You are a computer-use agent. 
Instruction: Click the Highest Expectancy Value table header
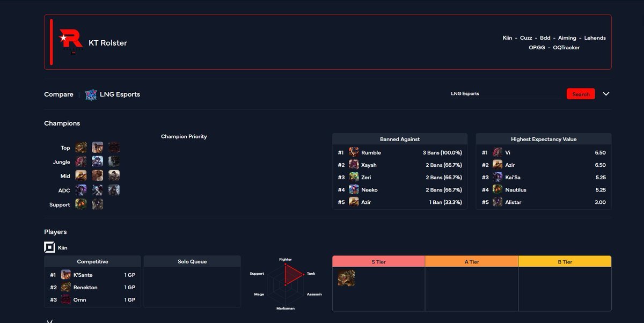tap(544, 139)
